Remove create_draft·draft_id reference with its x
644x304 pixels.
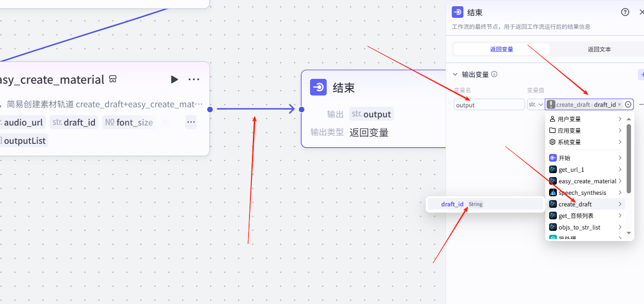click(619, 104)
